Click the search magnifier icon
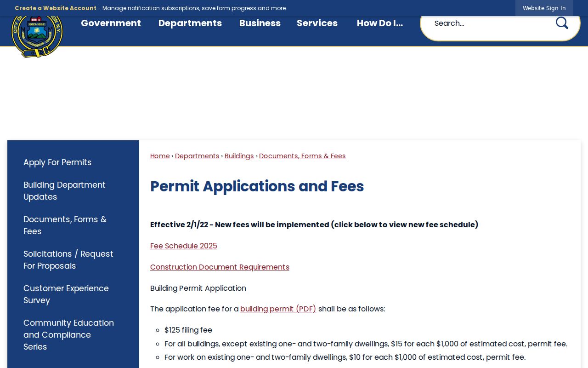 tap(562, 23)
